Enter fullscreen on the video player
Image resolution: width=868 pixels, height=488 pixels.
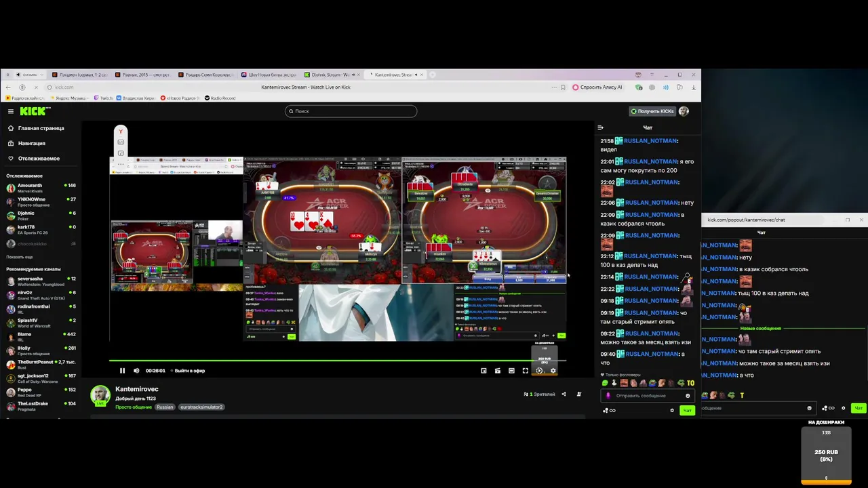click(525, 371)
